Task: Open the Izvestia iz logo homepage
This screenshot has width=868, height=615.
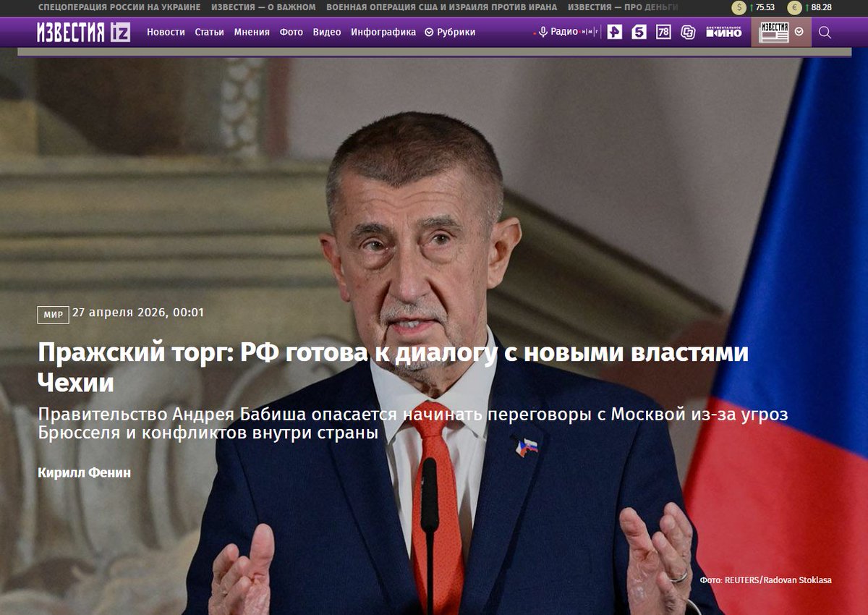Action: [83, 32]
